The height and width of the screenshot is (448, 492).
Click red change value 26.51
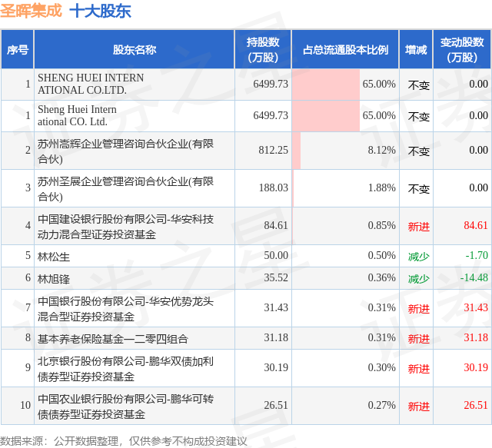[476, 405]
